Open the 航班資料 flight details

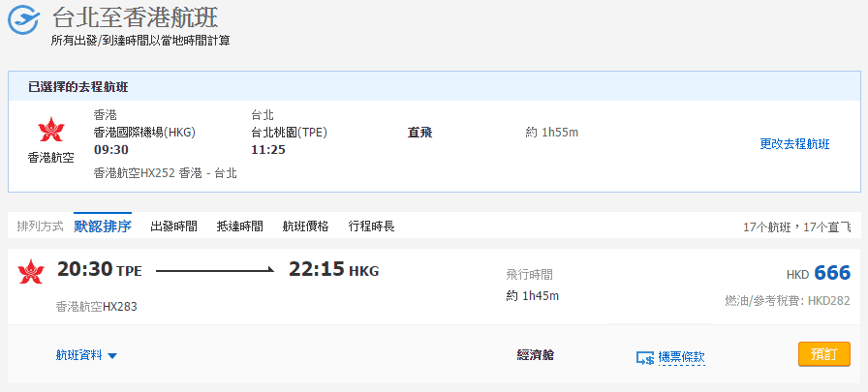click(79, 355)
